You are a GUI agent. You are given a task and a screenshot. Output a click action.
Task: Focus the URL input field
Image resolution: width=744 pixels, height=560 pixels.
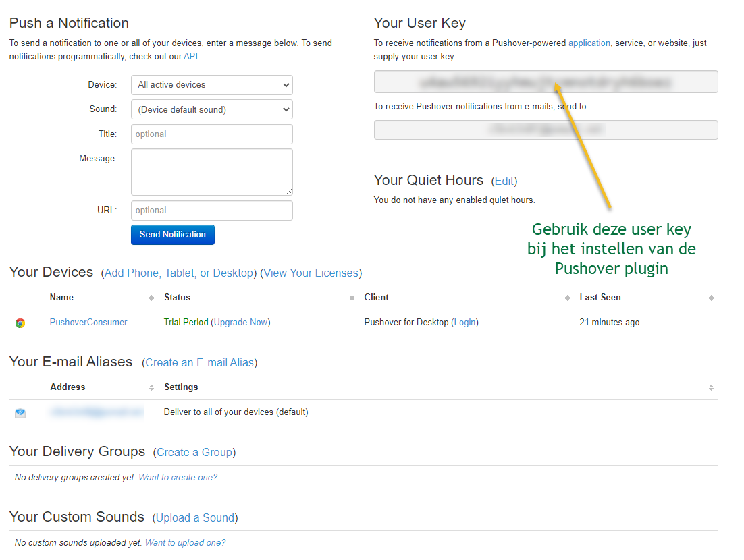tap(211, 211)
